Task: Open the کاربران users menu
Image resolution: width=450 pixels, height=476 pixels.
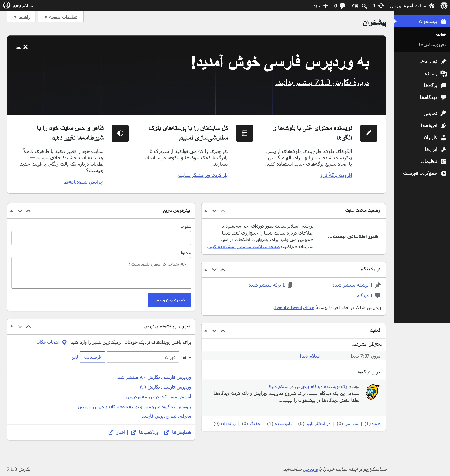Action: (x=422, y=138)
